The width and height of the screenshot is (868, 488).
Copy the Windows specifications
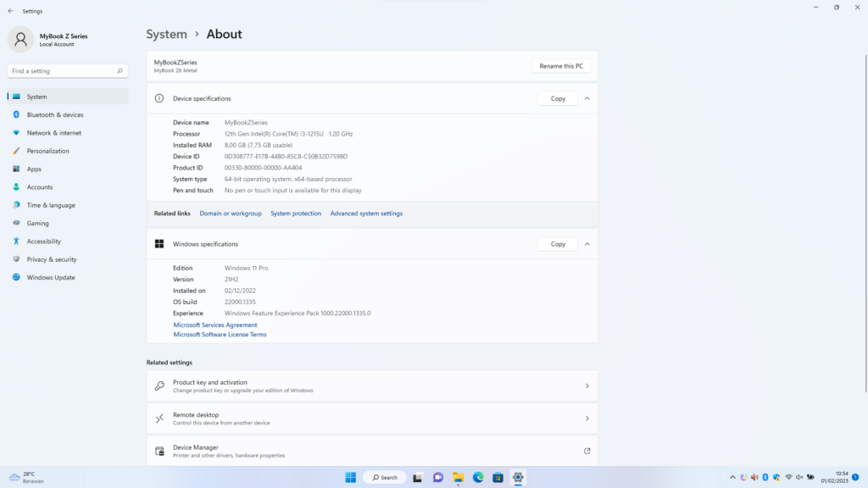click(558, 244)
